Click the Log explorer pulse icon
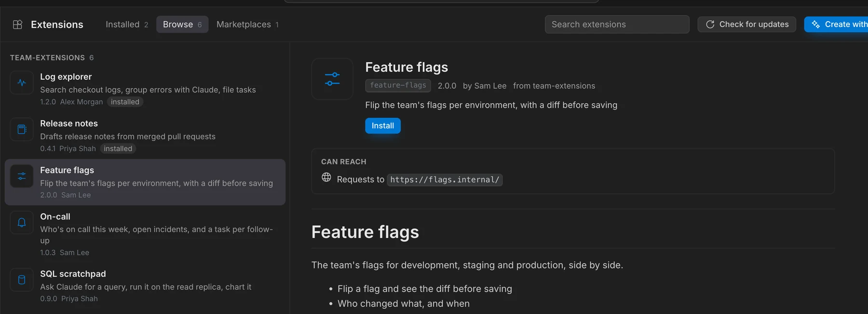Viewport: 868px width, 314px height. click(x=22, y=82)
